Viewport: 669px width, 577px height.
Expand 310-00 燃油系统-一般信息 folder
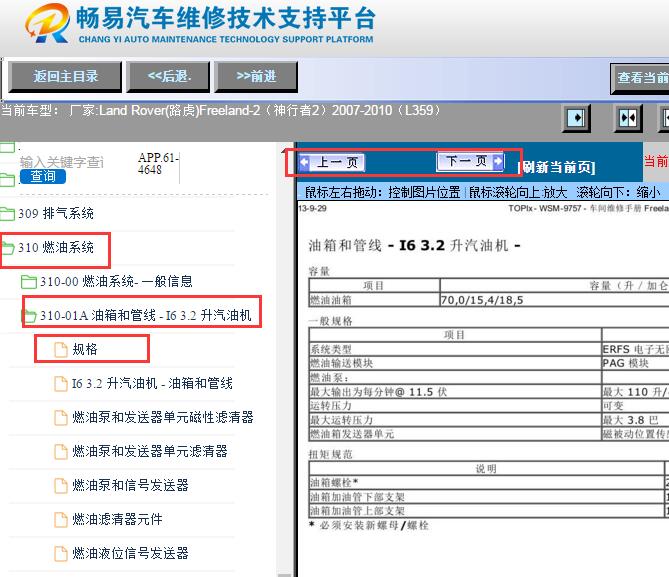116,281
